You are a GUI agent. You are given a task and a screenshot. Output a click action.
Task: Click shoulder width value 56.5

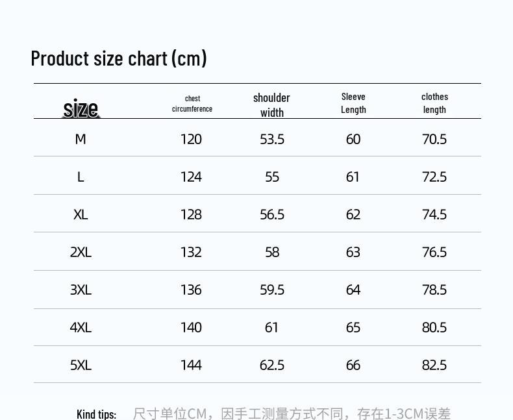click(x=272, y=214)
